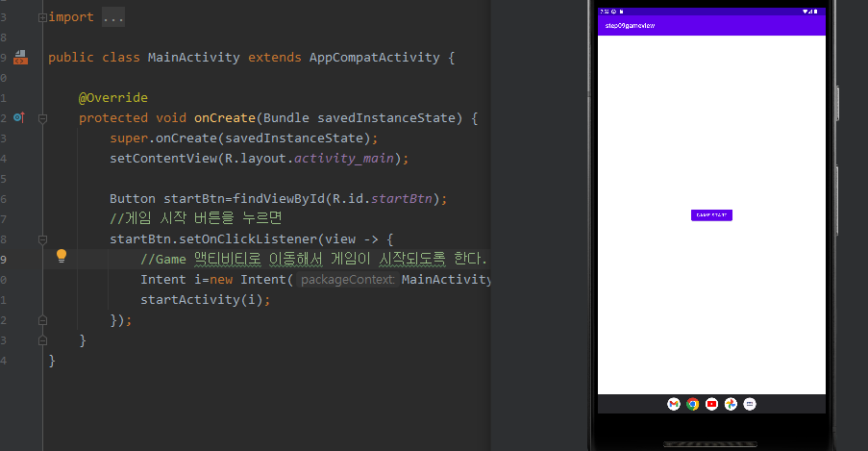868x451 pixels.
Task: Click the super keyword
Action: click(129, 138)
